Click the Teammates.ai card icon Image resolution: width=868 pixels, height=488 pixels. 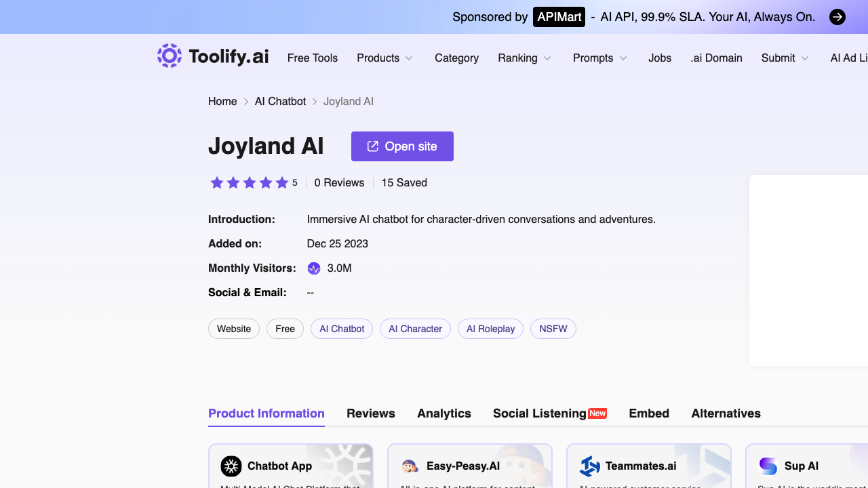pos(589,466)
